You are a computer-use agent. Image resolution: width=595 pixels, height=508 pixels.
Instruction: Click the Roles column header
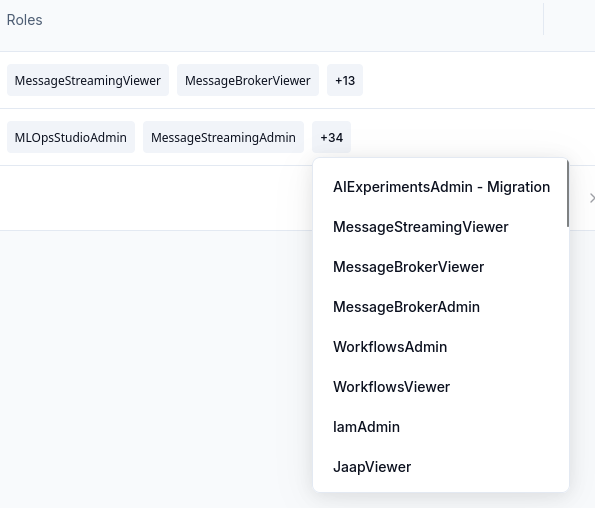(24, 20)
